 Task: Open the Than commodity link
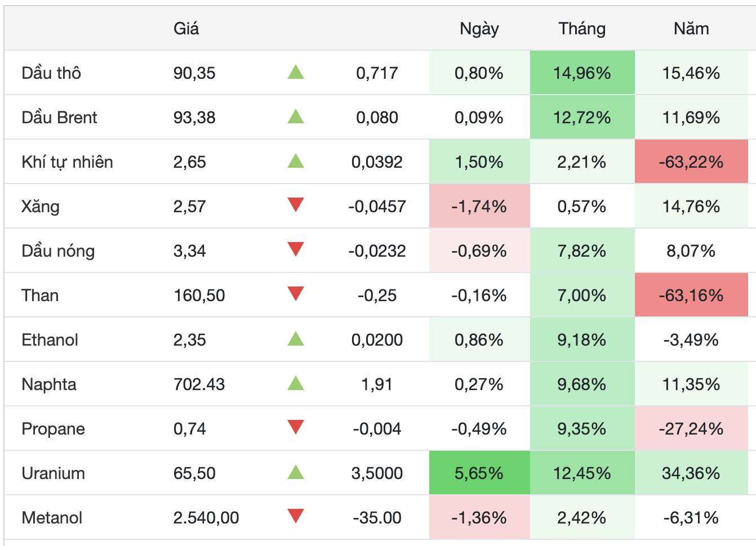[x=40, y=295]
